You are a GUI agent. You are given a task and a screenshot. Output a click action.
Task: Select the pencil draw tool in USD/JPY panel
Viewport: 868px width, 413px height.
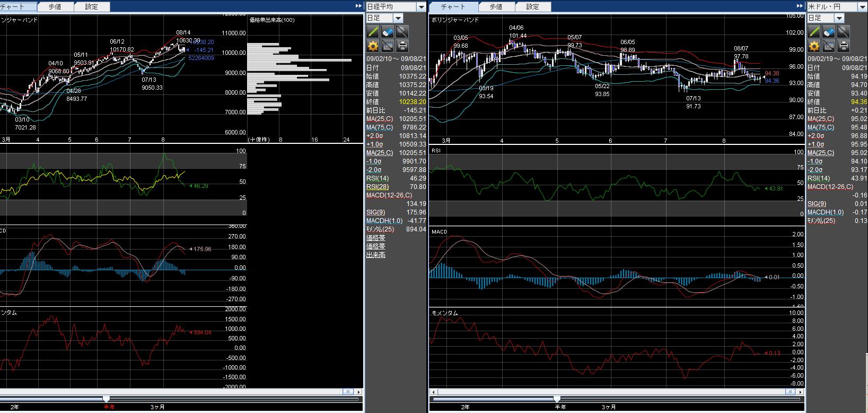click(x=814, y=31)
